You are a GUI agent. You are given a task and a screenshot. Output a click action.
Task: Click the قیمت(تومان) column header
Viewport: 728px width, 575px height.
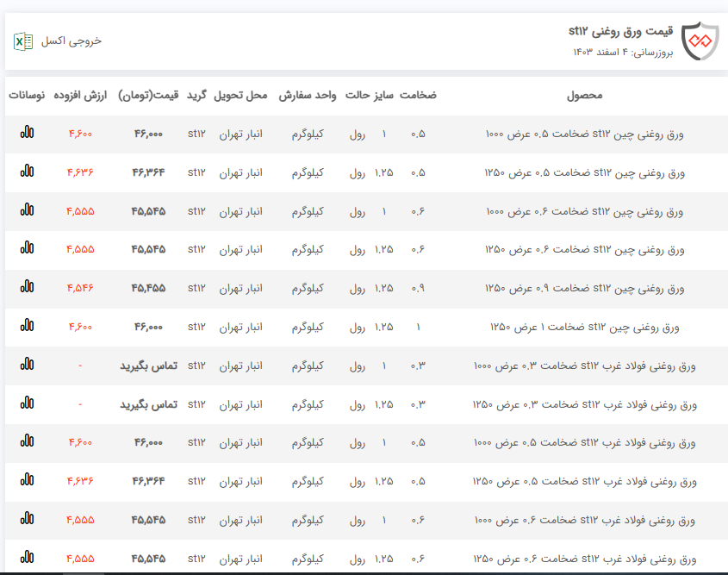click(x=148, y=95)
